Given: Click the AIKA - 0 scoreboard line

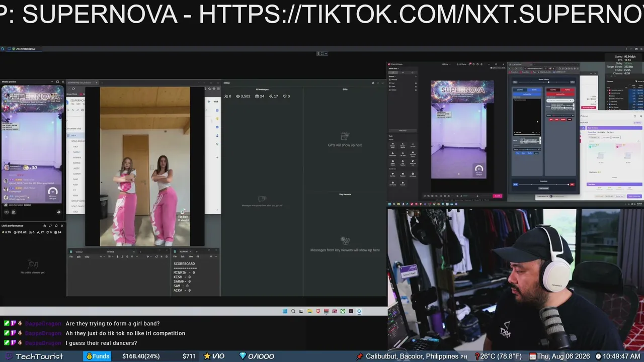Looking at the screenshot, I should click(182, 290).
